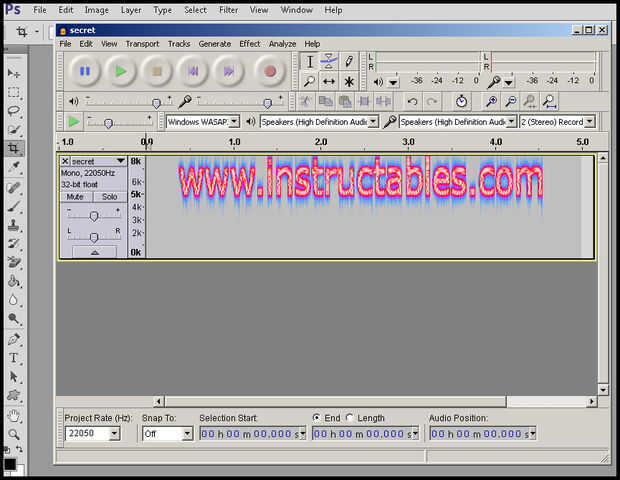Select the Photoshop Hand tool
The width and height of the screenshot is (620, 480).
click(14, 416)
